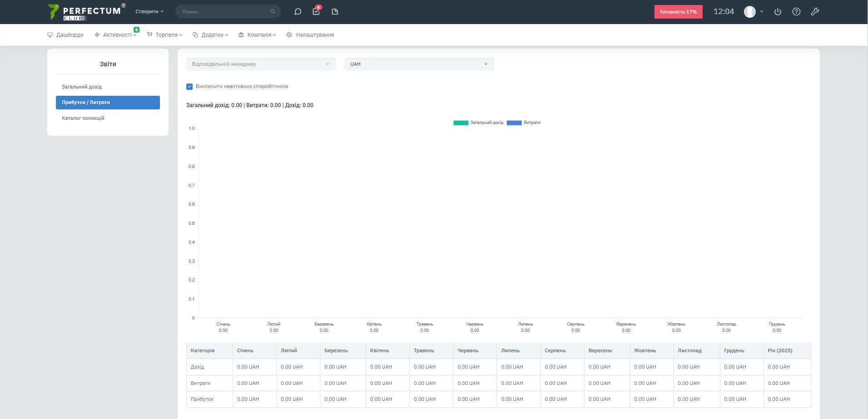Toggle Витрати legend series in chart

pos(524,123)
